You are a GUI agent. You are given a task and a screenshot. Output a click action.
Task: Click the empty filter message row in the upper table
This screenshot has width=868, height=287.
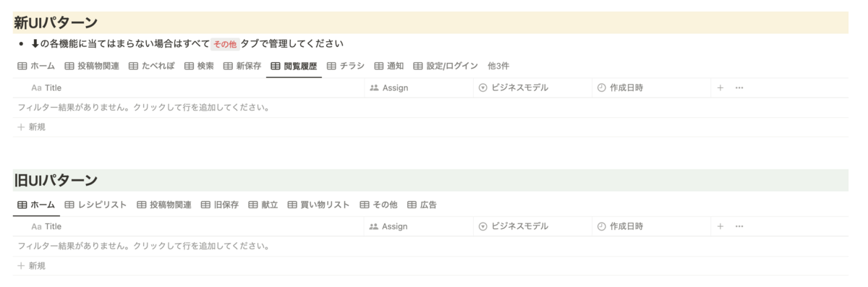(x=431, y=108)
